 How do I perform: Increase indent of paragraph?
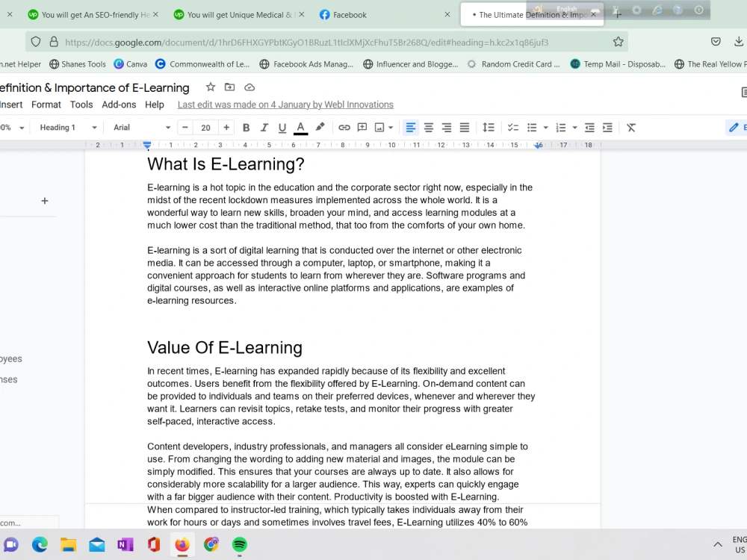(607, 128)
